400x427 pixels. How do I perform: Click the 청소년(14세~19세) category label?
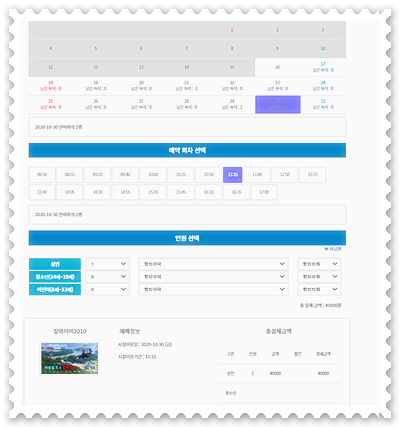coord(55,277)
